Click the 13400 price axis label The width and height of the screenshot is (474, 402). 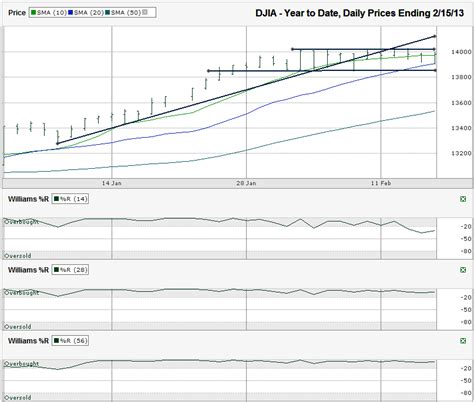[461, 128]
